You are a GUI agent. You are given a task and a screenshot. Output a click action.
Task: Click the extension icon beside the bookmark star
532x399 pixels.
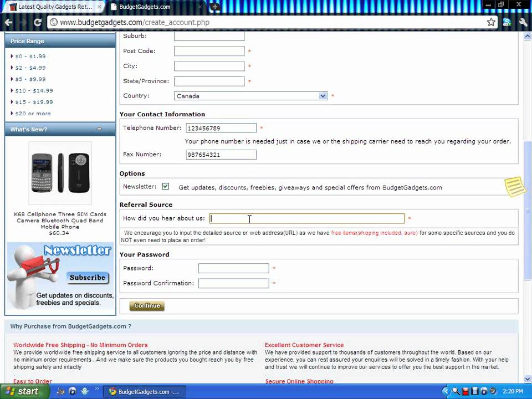coord(507,22)
